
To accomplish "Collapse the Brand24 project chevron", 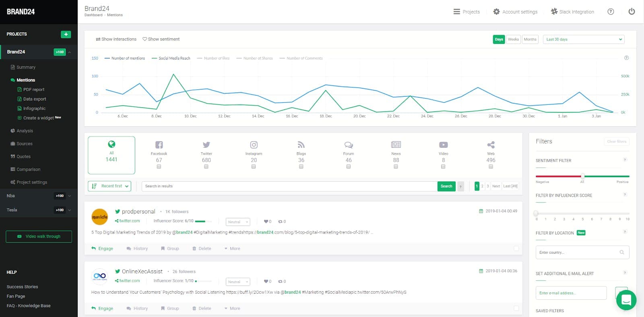I will 70,52.
